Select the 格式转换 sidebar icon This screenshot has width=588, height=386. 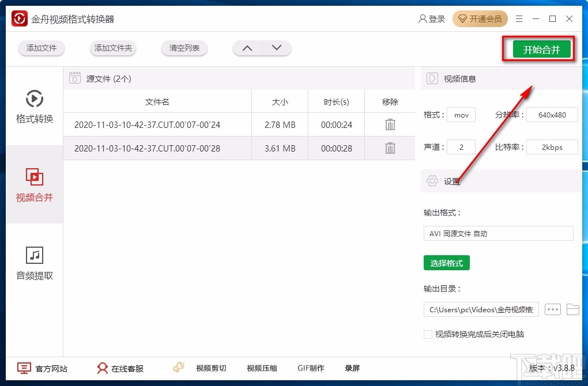click(x=34, y=98)
